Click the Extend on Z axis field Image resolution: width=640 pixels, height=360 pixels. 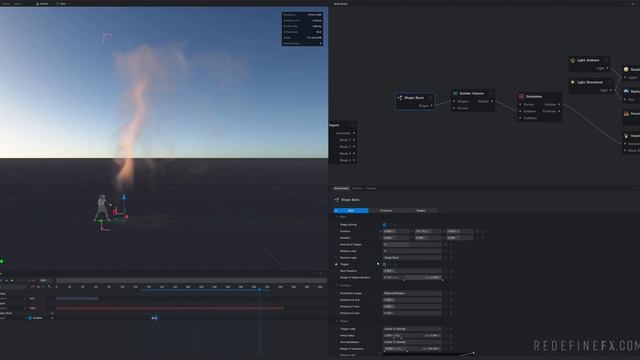pyautogui.click(x=412, y=313)
